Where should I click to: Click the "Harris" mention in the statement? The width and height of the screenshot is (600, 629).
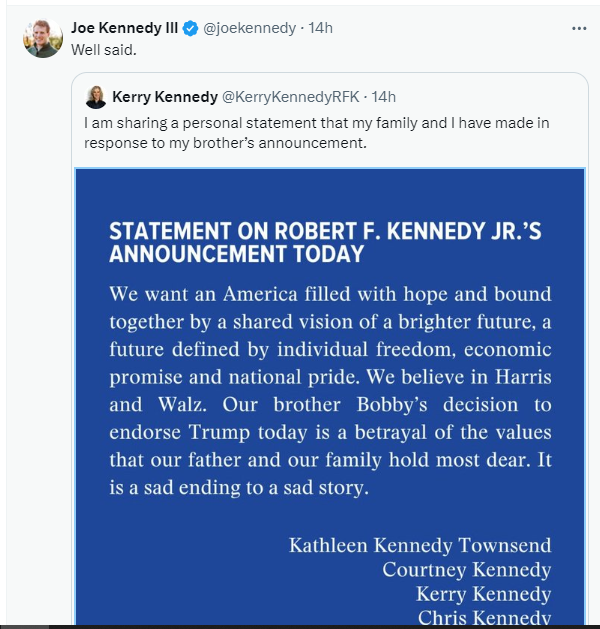tap(523, 377)
